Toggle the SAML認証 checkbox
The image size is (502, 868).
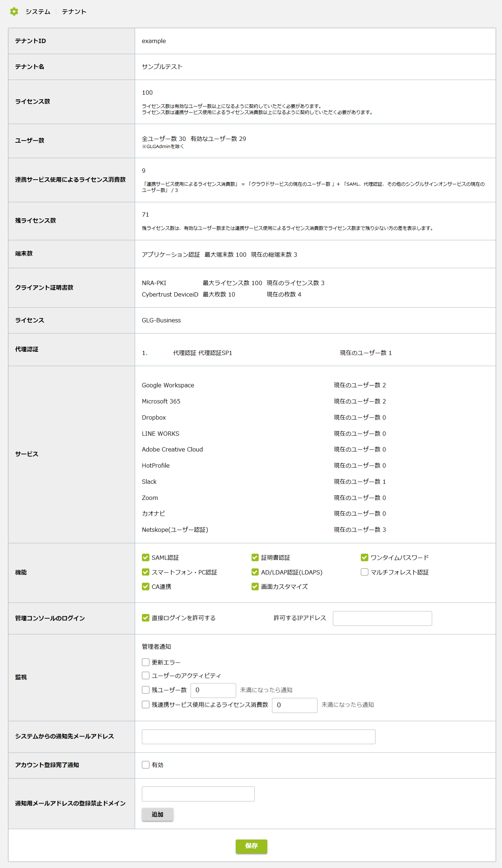(x=145, y=558)
